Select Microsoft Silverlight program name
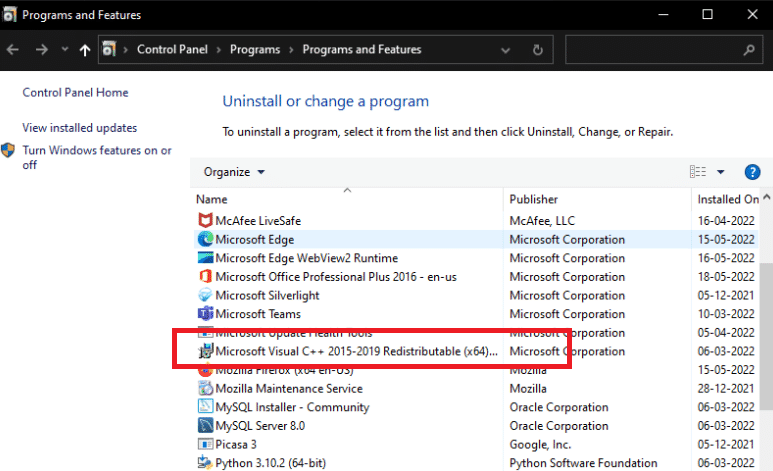This screenshot has width=773, height=471. click(x=267, y=295)
